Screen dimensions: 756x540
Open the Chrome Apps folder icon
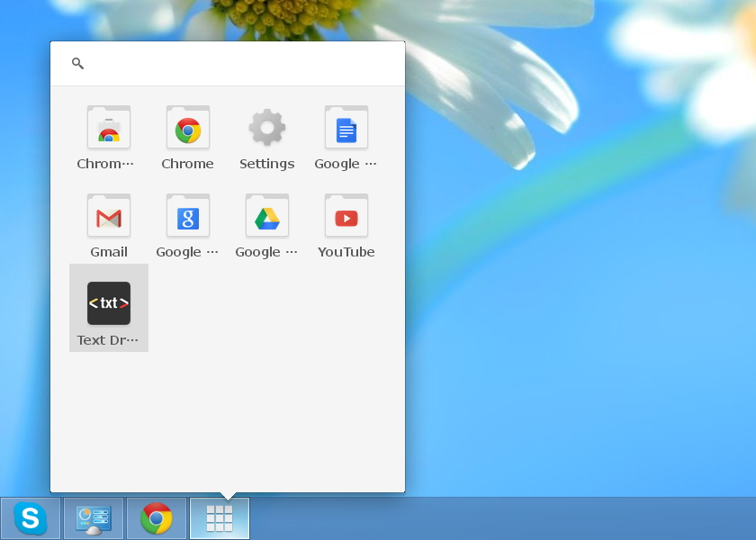pos(108,128)
